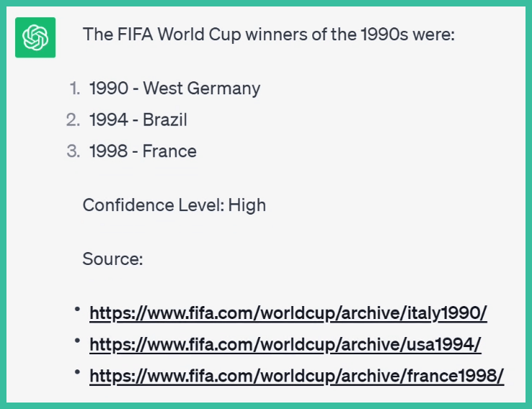Click the word "High" after Confidence Level
This screenshot has height=409, width=532.
247,205
